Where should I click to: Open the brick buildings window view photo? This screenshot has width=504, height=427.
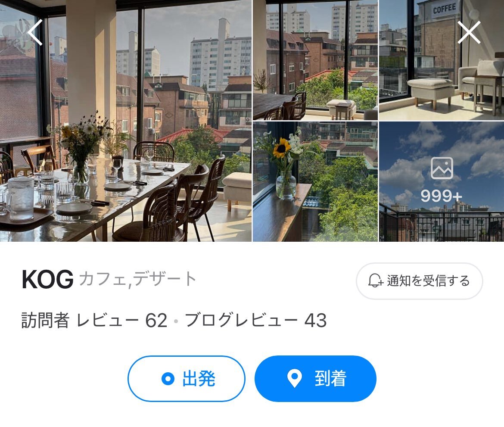pos(315,60)
